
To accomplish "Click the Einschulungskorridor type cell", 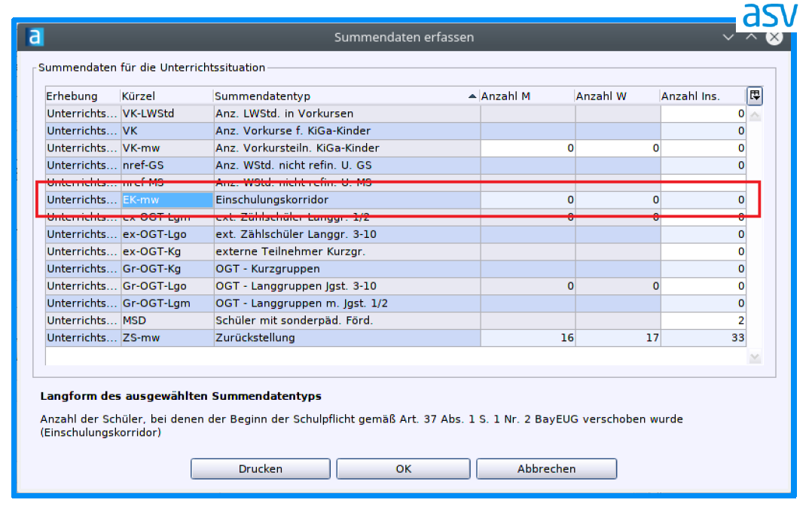I will point(347,200).
